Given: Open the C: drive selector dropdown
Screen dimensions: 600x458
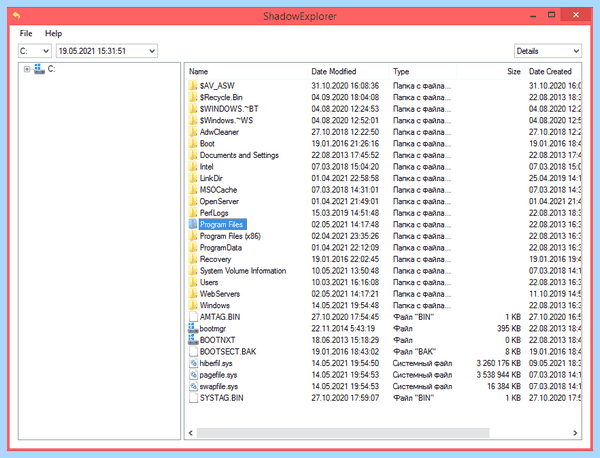Looking at the screenshot, I should pos(34,51).
